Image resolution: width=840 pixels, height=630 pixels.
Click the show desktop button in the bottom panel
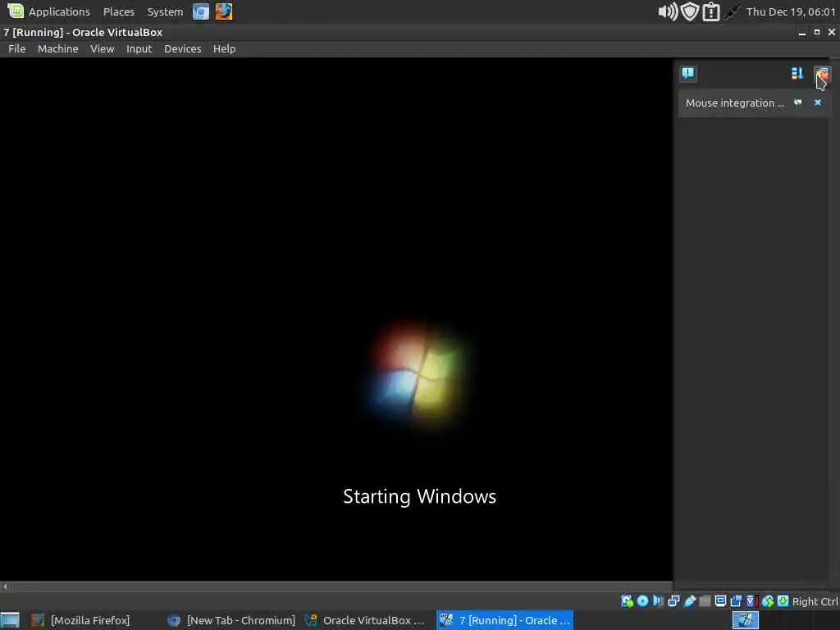10,620
